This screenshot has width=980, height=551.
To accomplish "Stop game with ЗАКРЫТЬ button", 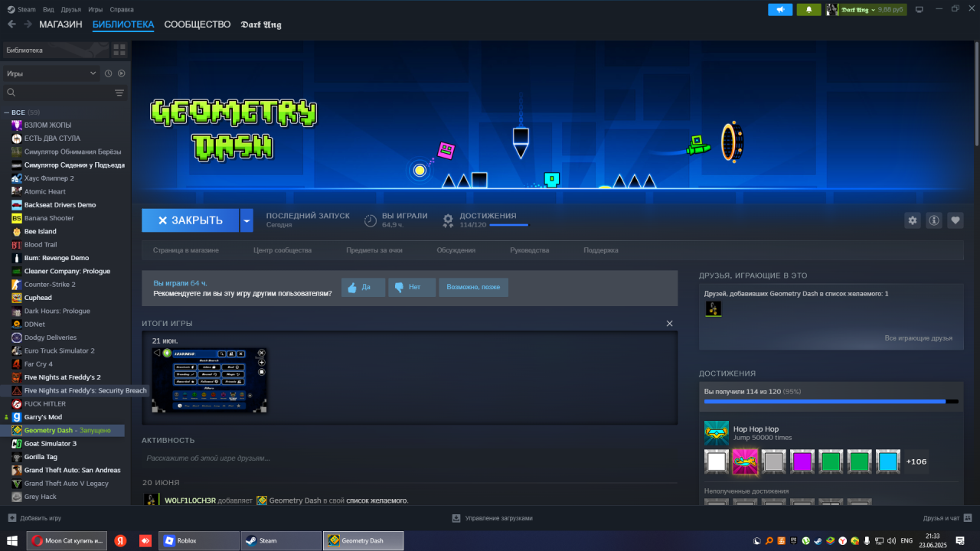I will tap(191, 220).
